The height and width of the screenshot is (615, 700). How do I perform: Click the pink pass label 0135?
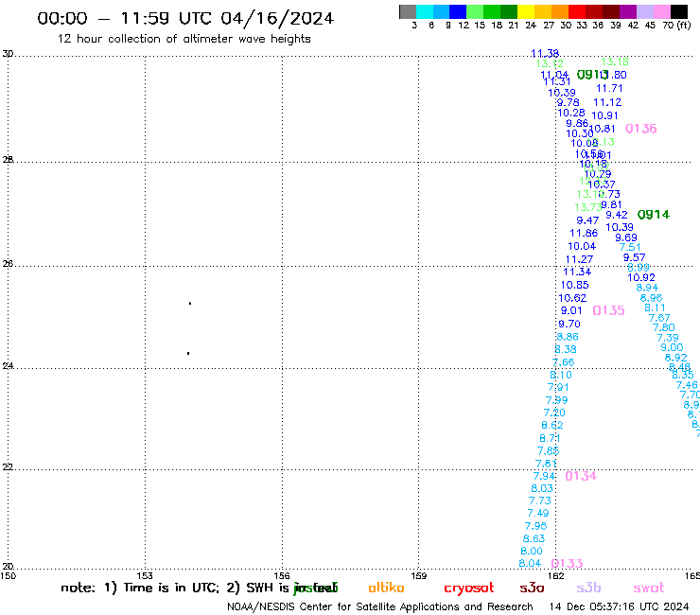[x=608, y=310]
